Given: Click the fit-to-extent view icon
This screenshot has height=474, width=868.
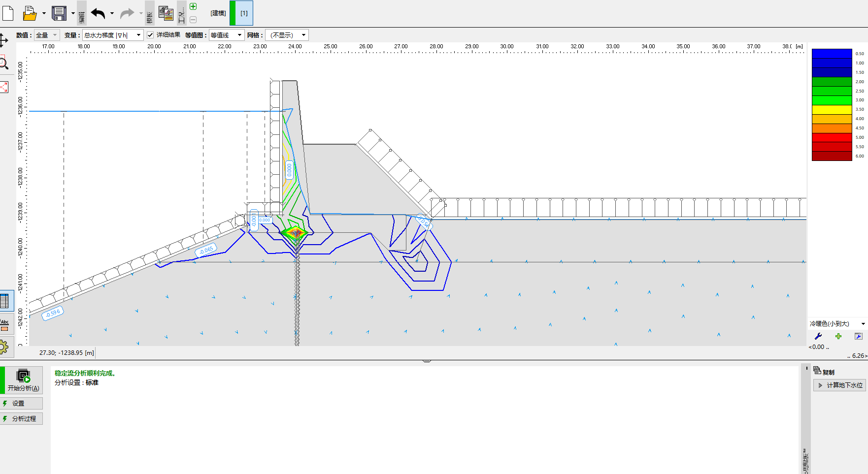Looking at the screenshot, I should click(x=4, y=87).
